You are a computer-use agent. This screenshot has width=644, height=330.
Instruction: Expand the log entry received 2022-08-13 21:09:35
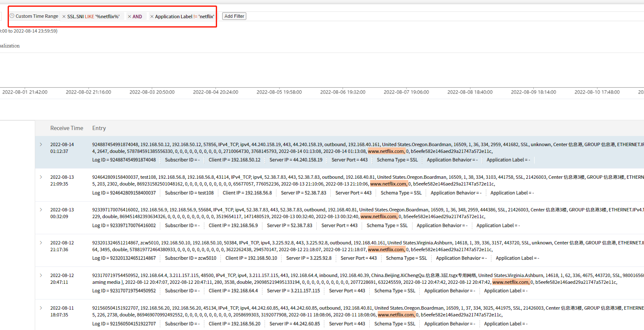tap(41, 177)
